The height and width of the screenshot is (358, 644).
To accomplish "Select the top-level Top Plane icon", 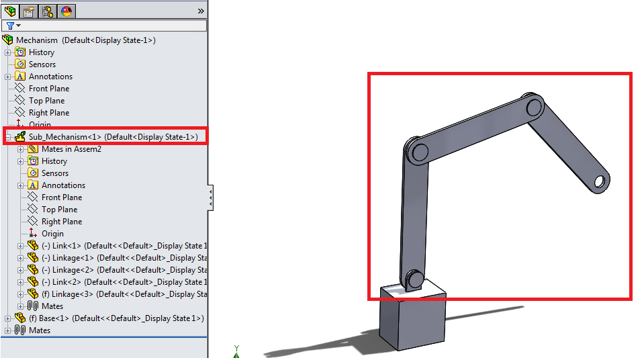I will pyautogui.click(x=20, y=100).
